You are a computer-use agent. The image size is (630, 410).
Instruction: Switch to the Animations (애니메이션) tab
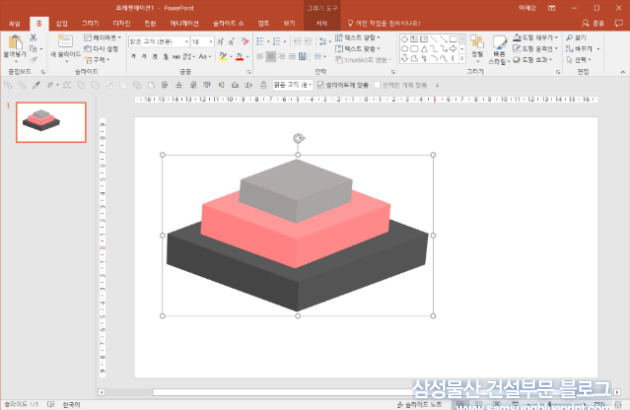[x=184, y=23]
